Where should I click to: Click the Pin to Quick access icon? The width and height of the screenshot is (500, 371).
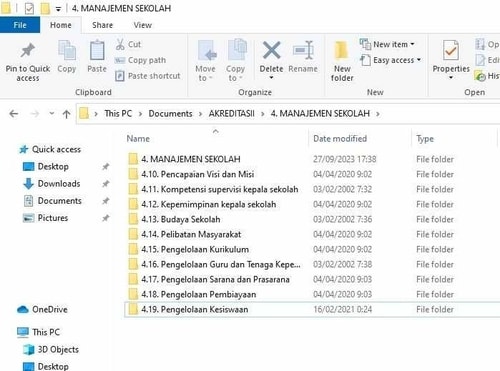28,51
